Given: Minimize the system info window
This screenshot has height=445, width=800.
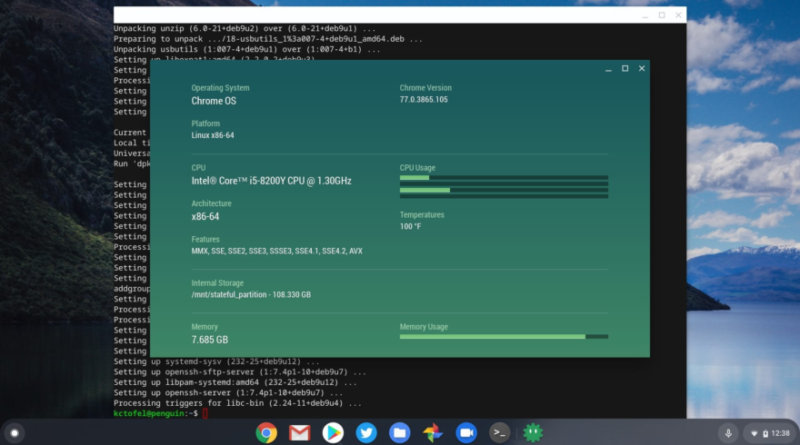Looking at the screenshot, I should coord(608,68).
